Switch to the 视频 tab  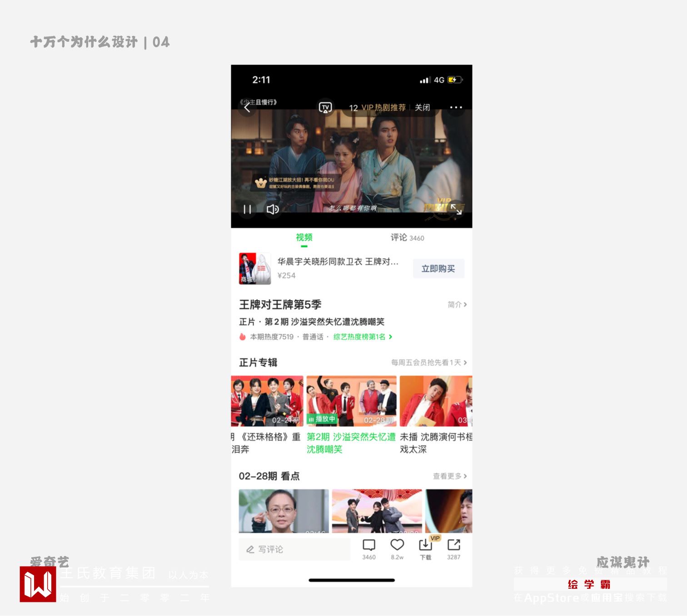point(304,237)
